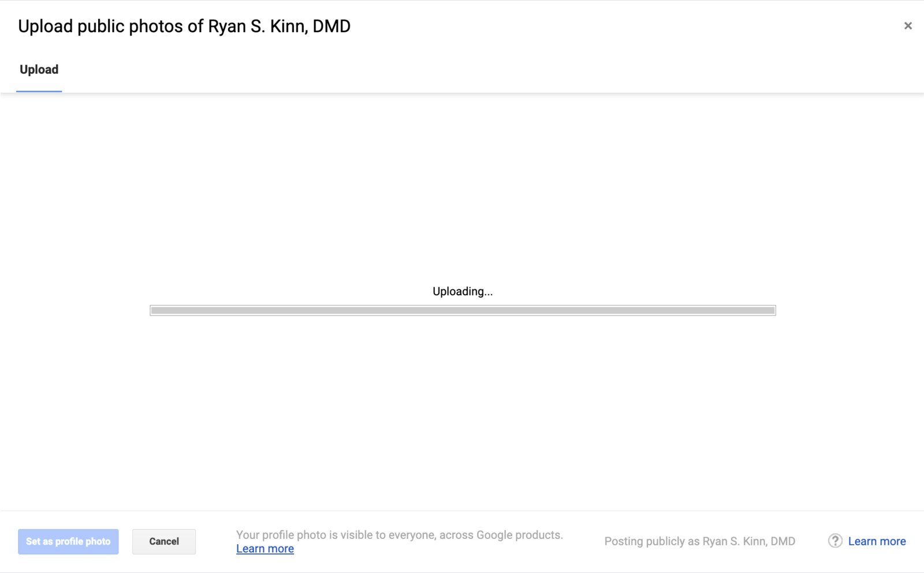Viewport: 924px width, 573px height.
Task: Click the blue underline beneath Upload tab
Action: (x=39, y=91)
